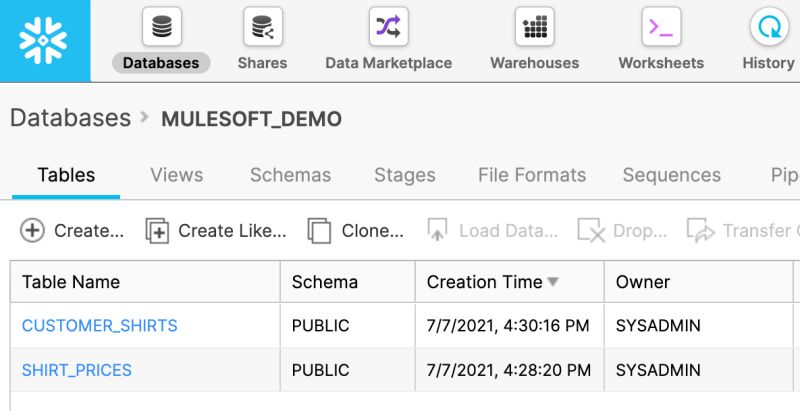Screen dimensions: 800x411
Task: Open the History icon
Action: 769,27
